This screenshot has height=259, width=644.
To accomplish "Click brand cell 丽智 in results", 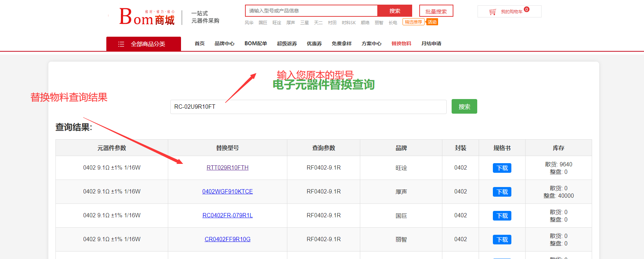I will [401, 239].
